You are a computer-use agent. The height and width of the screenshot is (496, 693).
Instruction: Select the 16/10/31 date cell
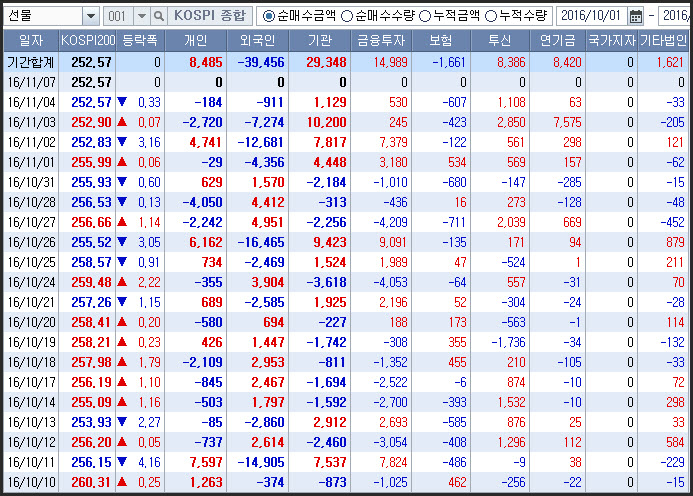point(32,182)
